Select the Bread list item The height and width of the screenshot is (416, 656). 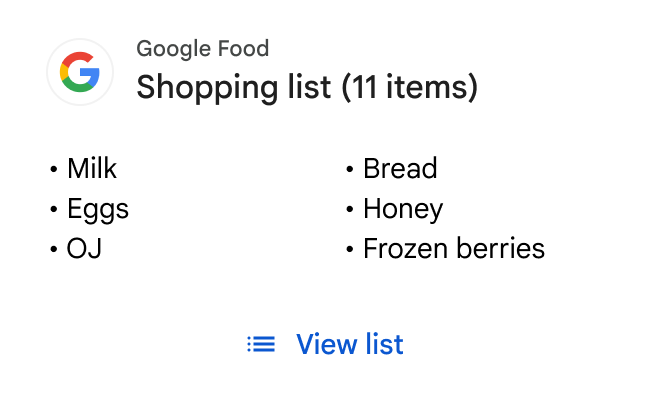coord(400,169)
